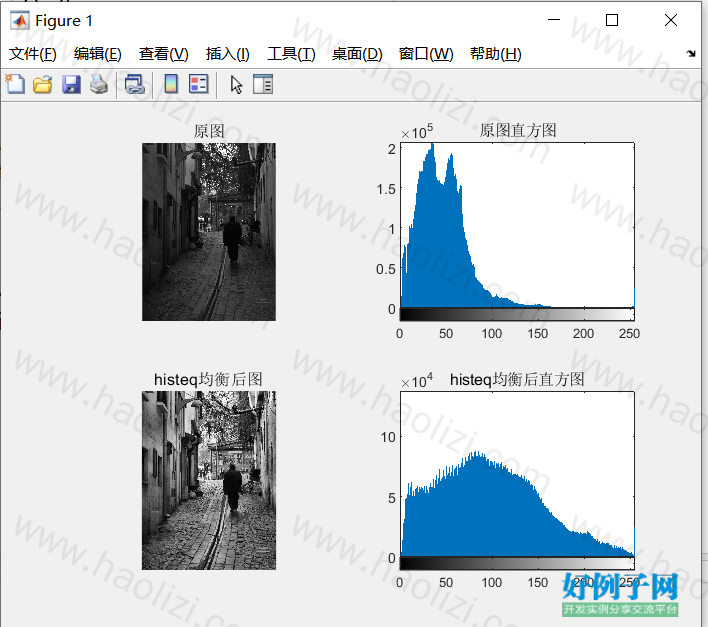The width and height of the screenshot is (708, 627).
Task: Minimize the Figure 1 window
Action: [x=554, y=20]
